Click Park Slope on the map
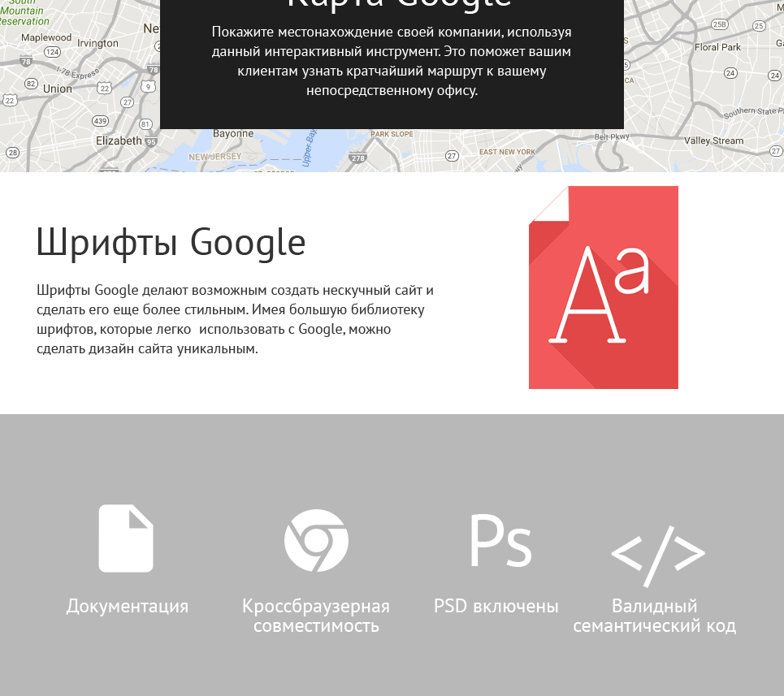This screenshot has width=784, height=696. pos(392,134)
